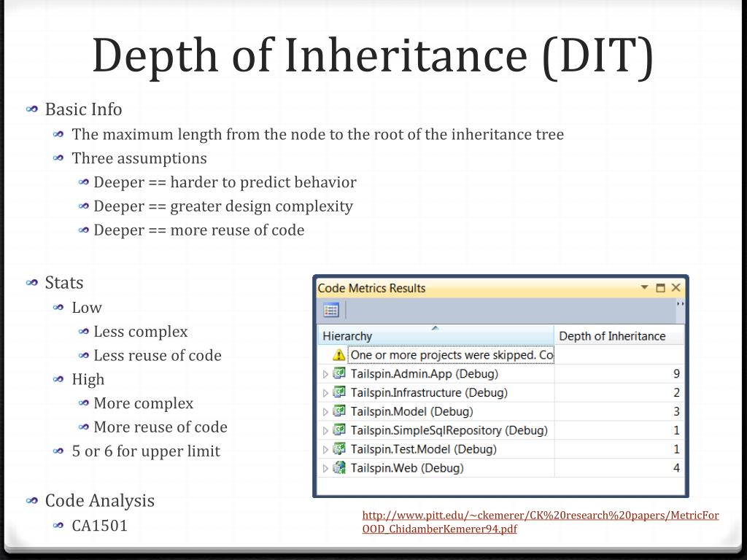The width and height of the screenshot is (747, 560).
Task: Click the 'Less complex' bullet text
Action: tap(141, 332)
